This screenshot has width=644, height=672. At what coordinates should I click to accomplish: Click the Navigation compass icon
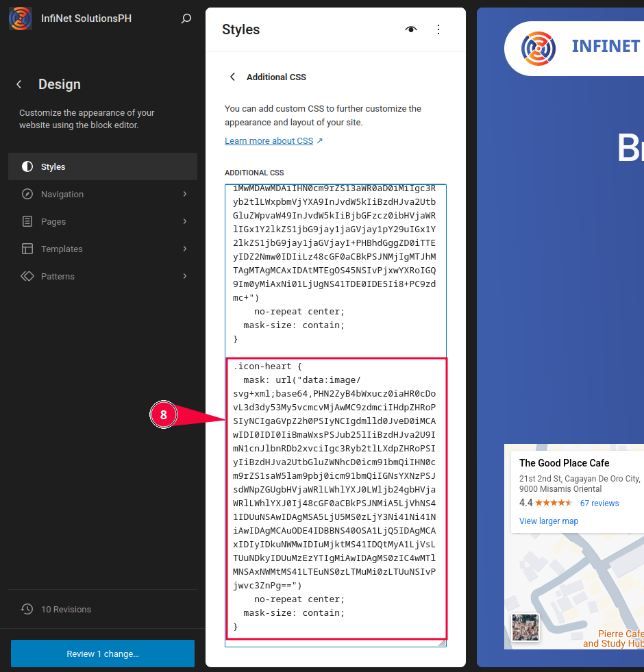[x=27, y=194]
